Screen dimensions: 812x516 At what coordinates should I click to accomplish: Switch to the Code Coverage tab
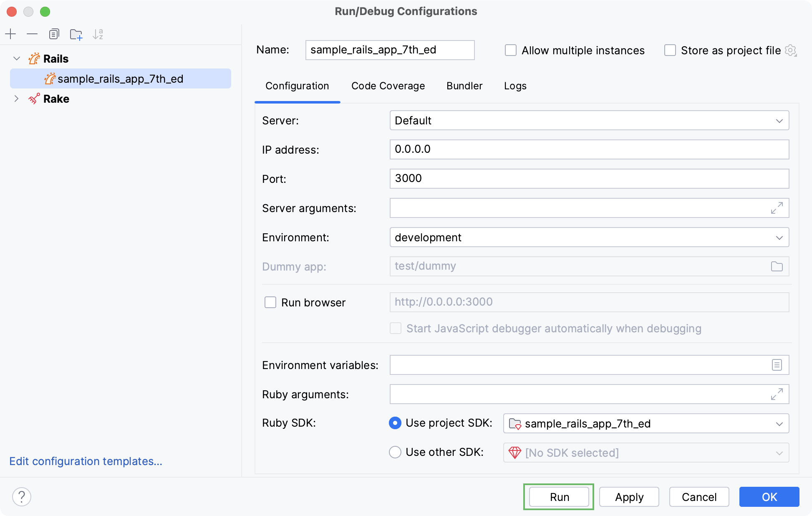click(388, 86)
